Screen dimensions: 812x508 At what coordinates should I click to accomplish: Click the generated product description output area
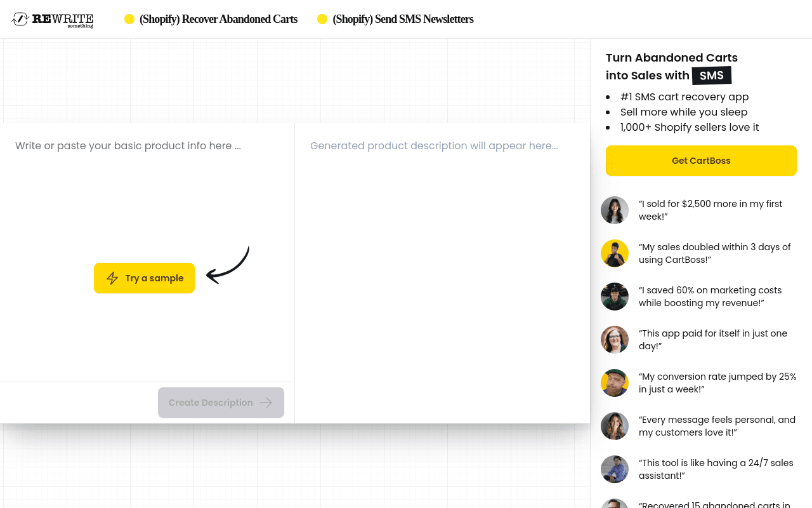[x=442, y=273]
